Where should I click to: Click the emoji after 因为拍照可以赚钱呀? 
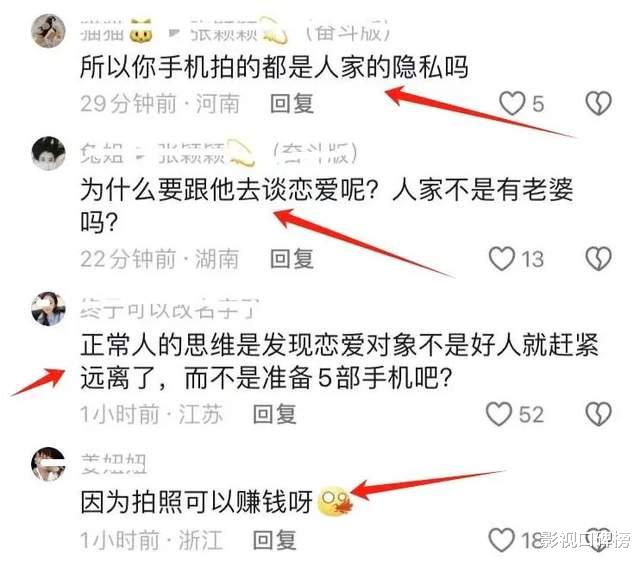coord(336,502)
